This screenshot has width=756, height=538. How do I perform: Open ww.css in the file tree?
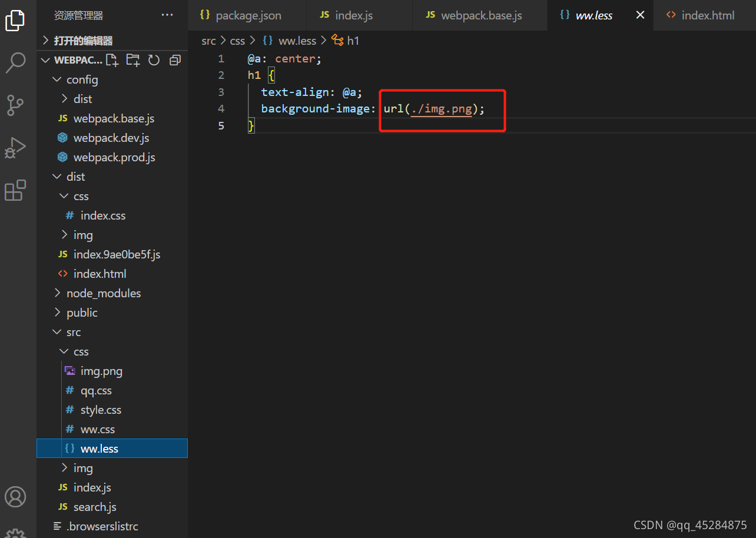(x=112, y=429)
